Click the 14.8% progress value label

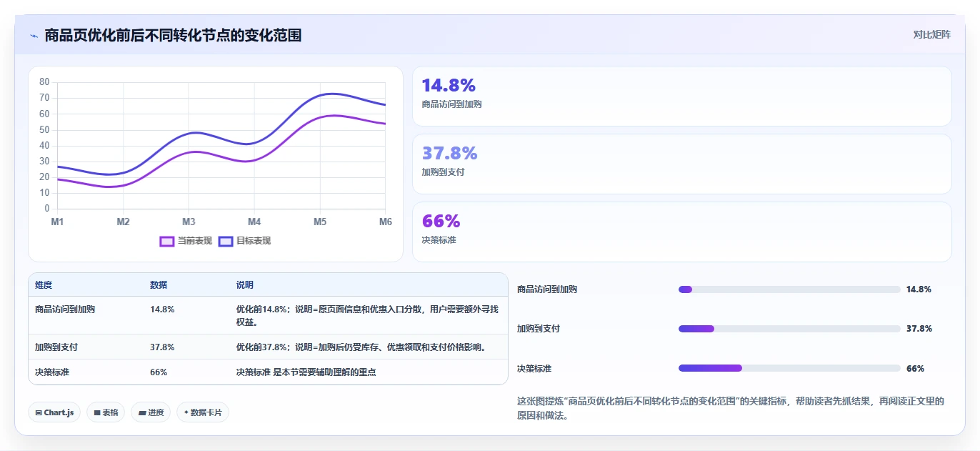(x=919, y=289)
